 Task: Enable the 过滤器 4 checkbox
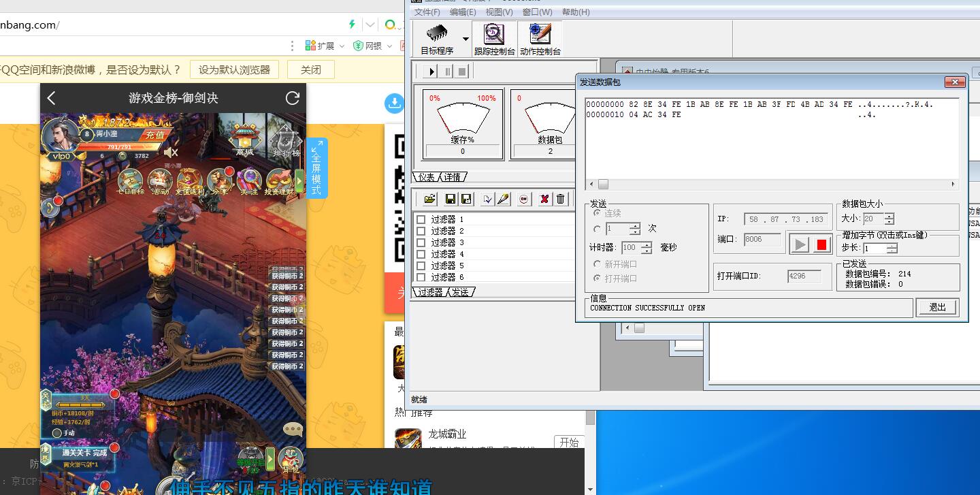[x=421, y=254]
